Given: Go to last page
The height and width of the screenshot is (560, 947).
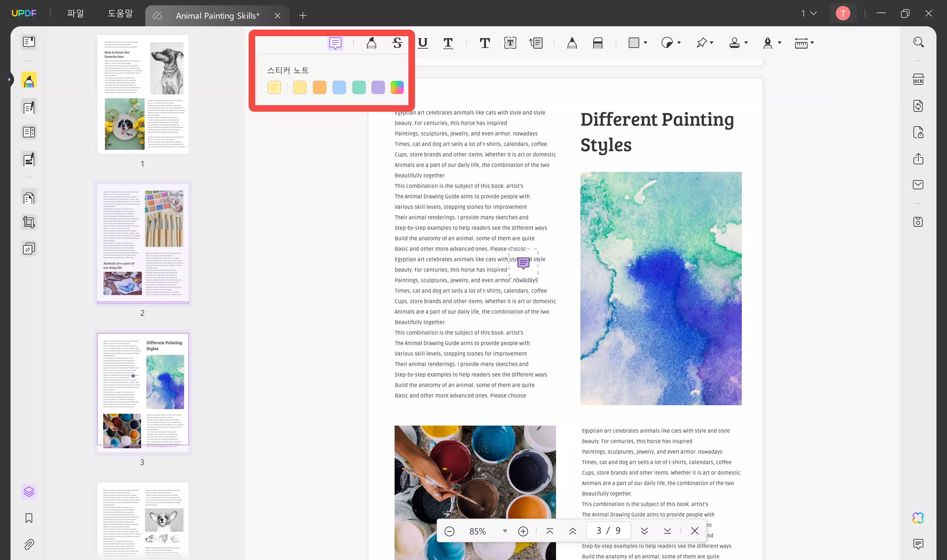Looking at the screenshot, I should (667, 531).
